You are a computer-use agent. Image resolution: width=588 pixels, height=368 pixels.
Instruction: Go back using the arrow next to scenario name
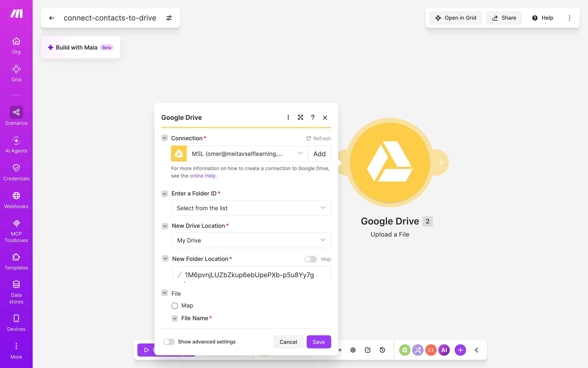coord(52,18)
